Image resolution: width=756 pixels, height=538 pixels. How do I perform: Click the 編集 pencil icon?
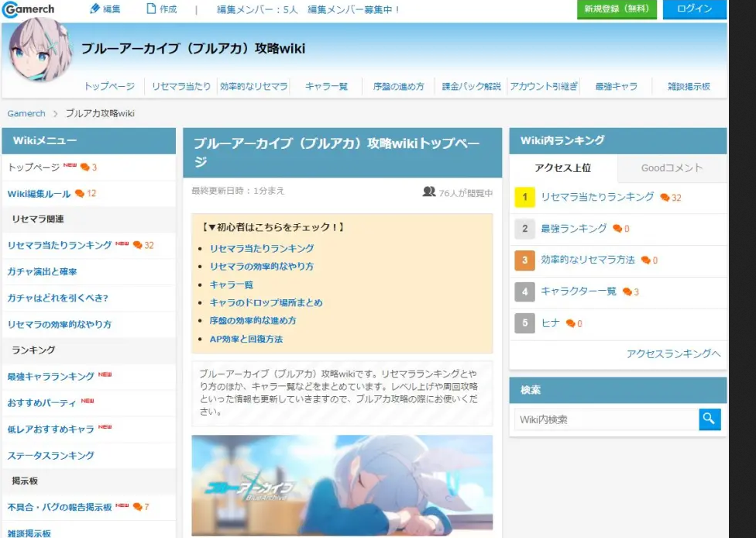pyautogui.click(x=95, y=9)
